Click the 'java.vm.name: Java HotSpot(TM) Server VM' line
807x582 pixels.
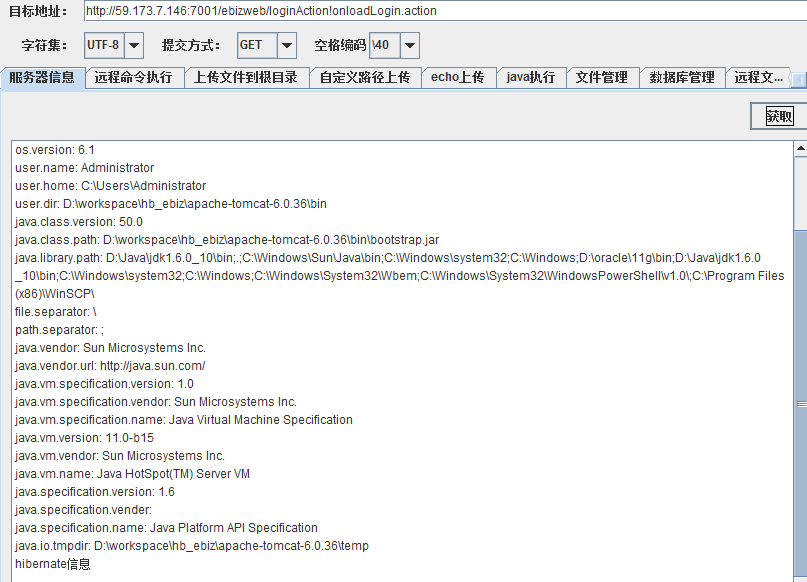tap(132, 474)
